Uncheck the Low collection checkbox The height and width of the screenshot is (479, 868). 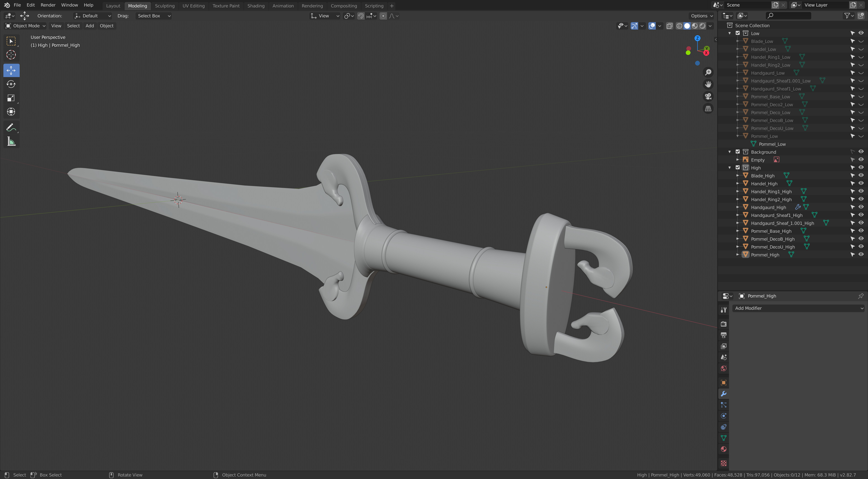tap(738, 33)
